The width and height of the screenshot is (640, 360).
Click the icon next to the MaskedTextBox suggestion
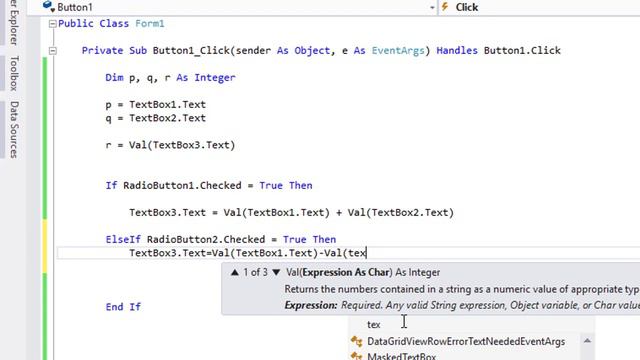pyautogui.click(x=356, y=356)
